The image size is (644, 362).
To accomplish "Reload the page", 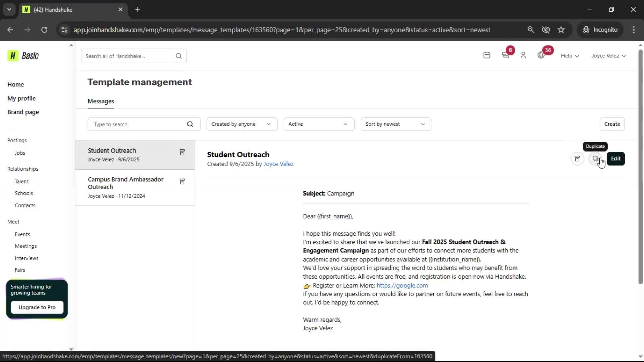I will [x=44, y=30].
